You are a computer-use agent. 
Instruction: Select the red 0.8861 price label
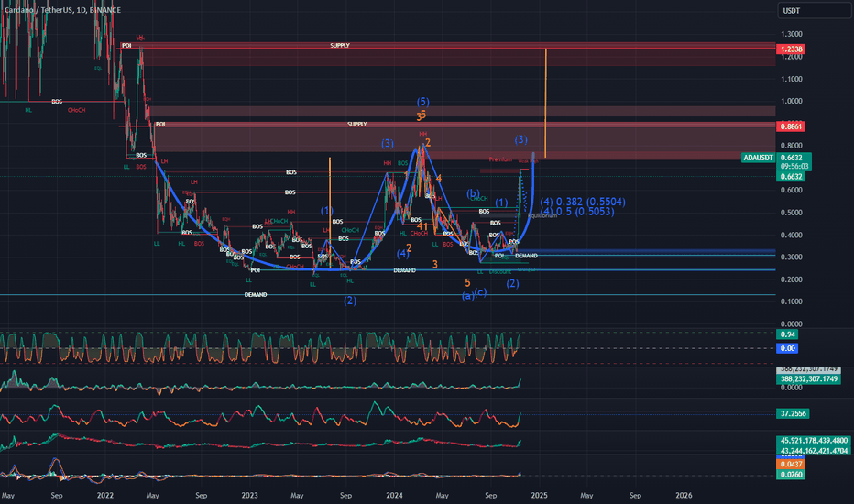[792, 126]
